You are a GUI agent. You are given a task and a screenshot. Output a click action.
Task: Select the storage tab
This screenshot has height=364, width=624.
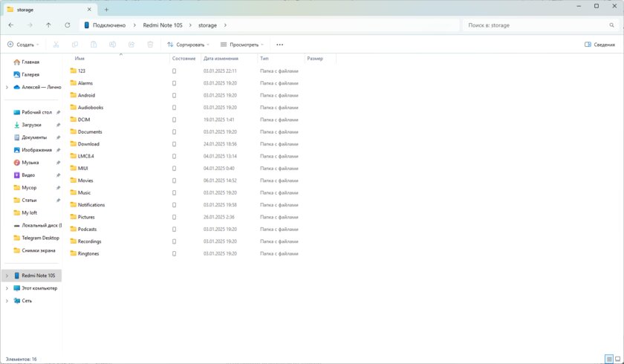click(45, 10)
